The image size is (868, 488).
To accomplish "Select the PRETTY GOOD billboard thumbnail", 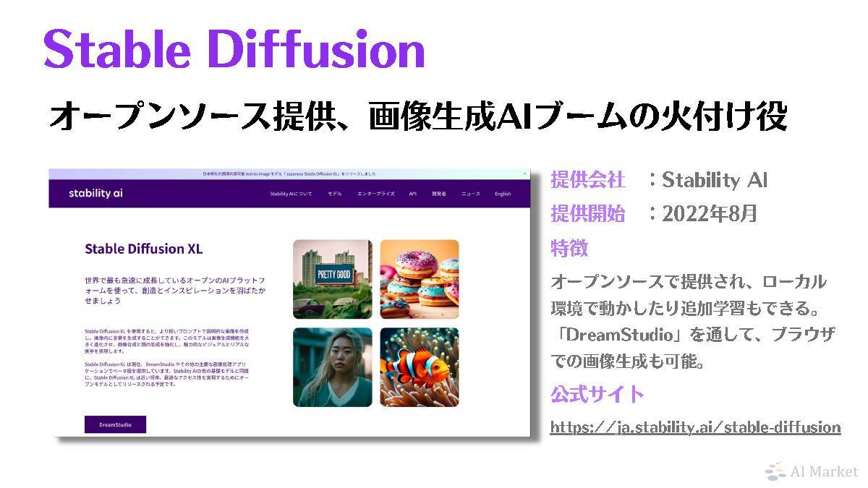I will [x=333, y=279].
